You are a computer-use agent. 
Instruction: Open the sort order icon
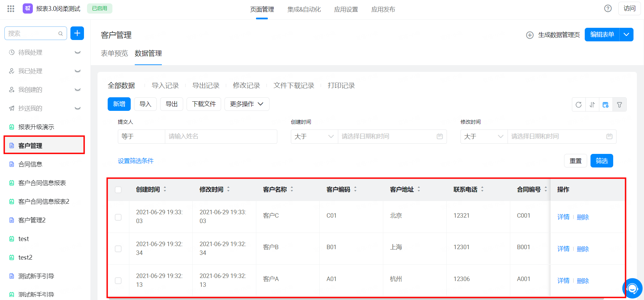point(592,105)
